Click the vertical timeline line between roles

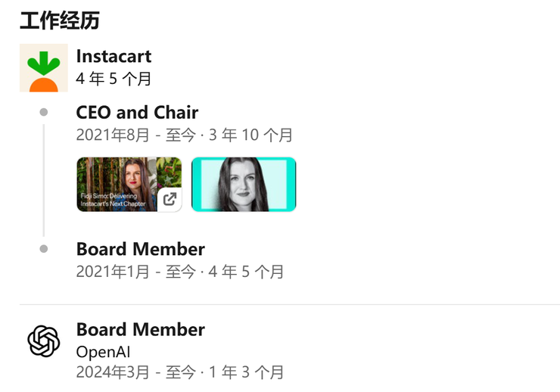coord(44,182)
